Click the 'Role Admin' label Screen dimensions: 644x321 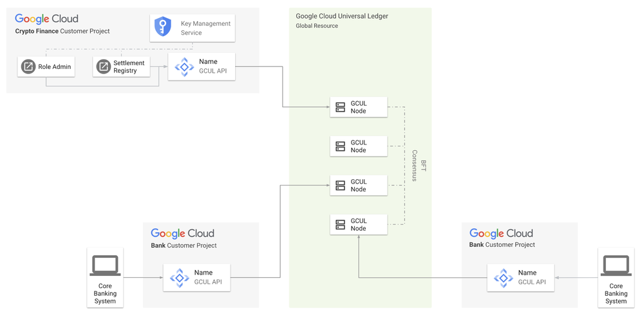(55, 66)
